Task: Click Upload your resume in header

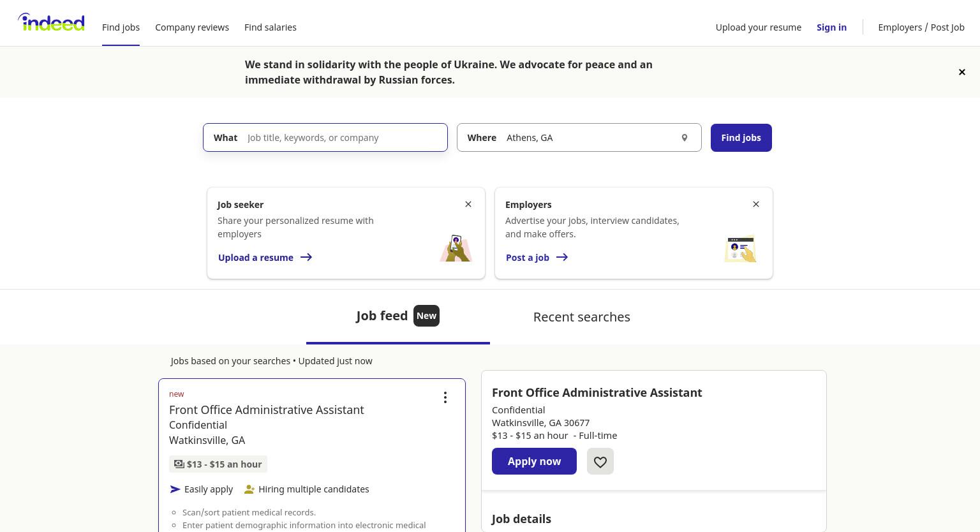Action: [x=759, y=27]
